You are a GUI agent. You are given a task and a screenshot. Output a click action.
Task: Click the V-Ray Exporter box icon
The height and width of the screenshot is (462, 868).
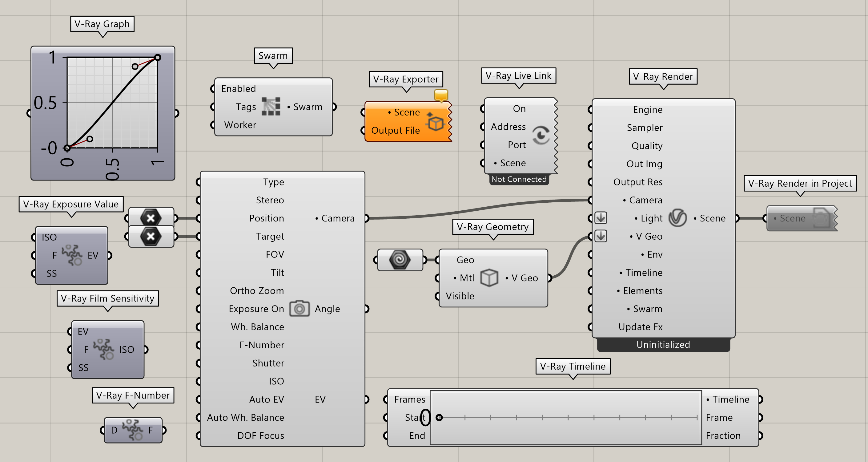(435, 122)
